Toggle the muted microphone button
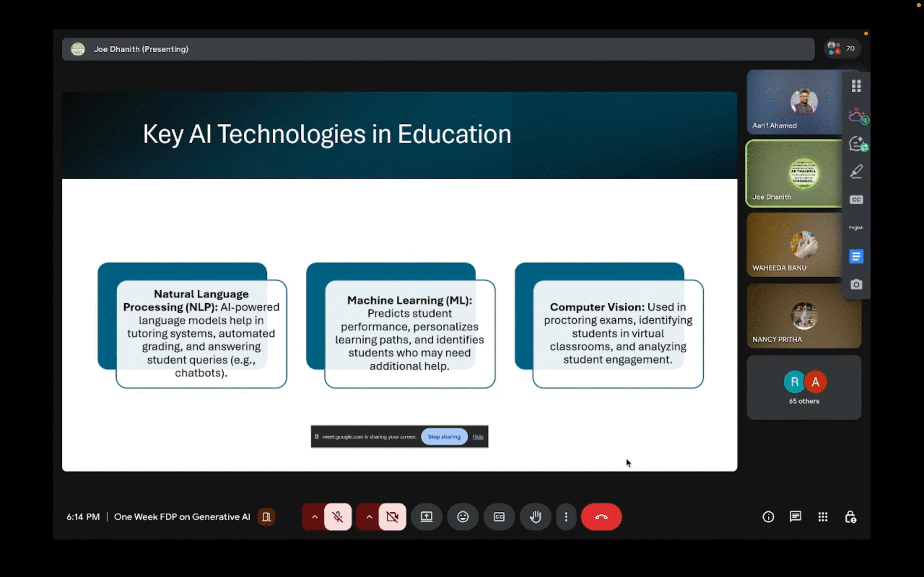The height and width of the screenshot is (577, 924). pyautogui.click(x=337, y=517)
